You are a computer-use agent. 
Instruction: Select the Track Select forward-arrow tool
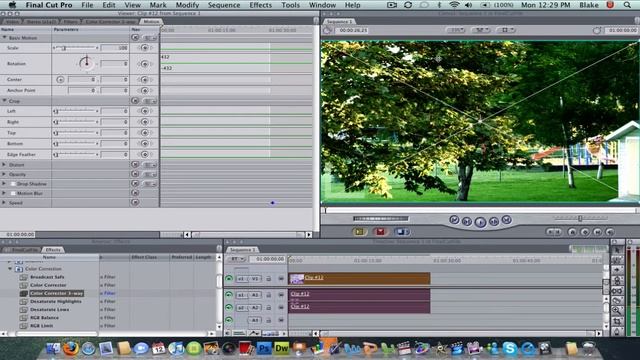point(617,270)
